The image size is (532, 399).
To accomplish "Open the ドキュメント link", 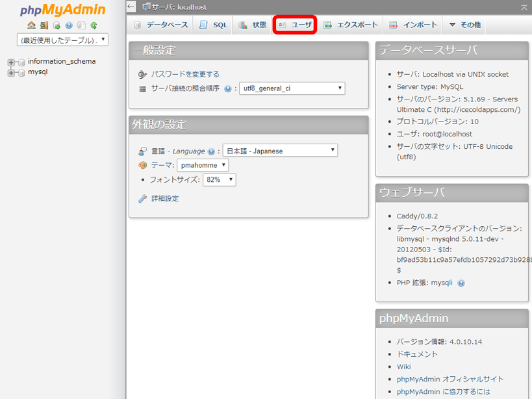I will (x=417, y=354).
